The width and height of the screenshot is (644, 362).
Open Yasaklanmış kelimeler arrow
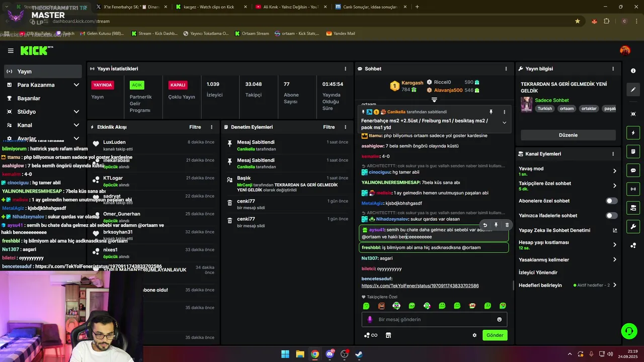614,260
